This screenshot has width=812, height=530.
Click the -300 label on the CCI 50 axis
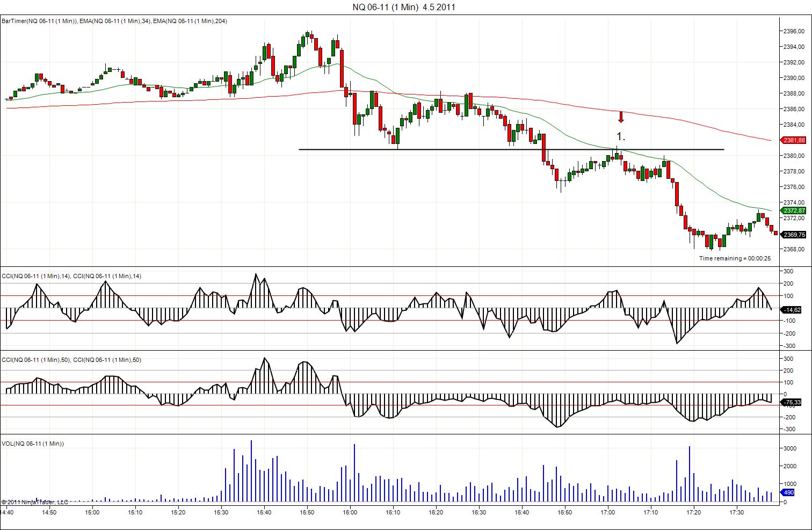point(788,429)
